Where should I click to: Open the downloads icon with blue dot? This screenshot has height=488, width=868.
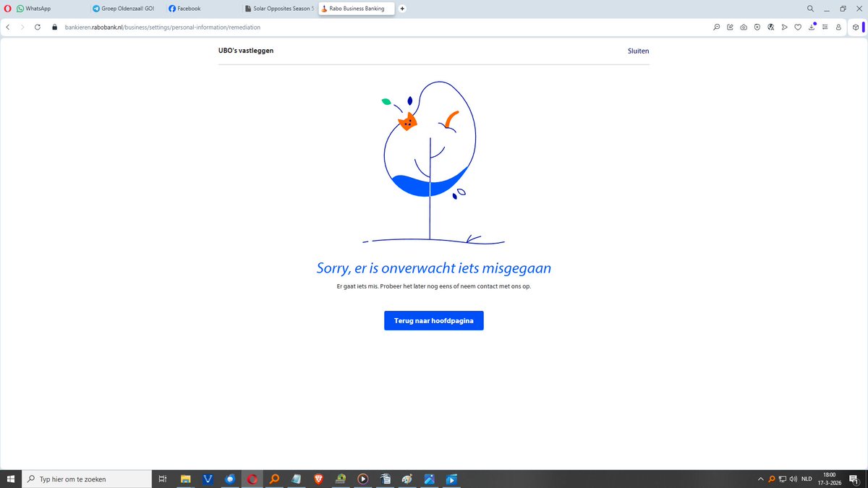tap(812, 27)
